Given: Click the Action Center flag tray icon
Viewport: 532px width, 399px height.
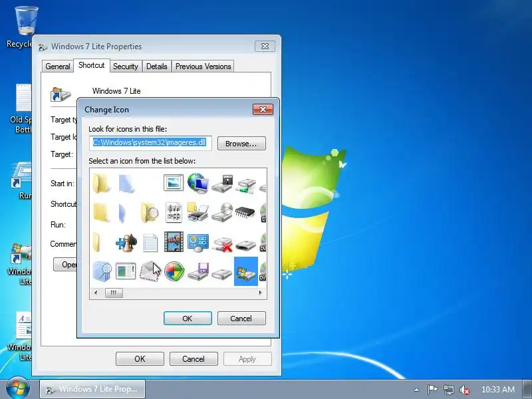Looking at the screenshot, I should coord(432,390).
